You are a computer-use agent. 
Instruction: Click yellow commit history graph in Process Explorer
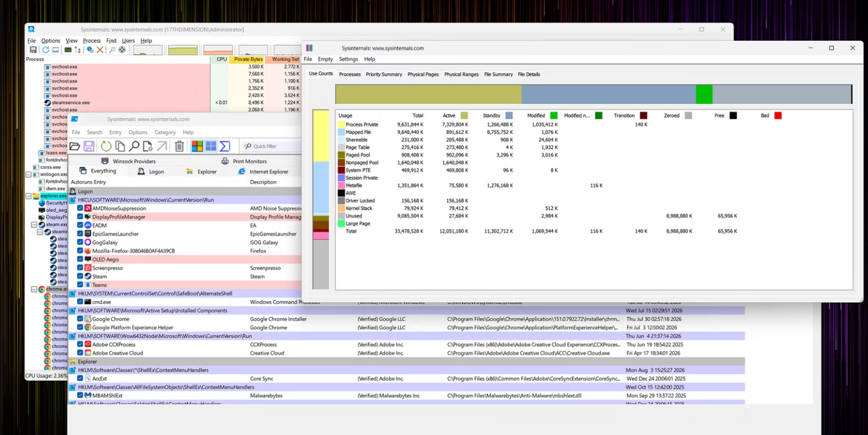click(x=183, y=50)
